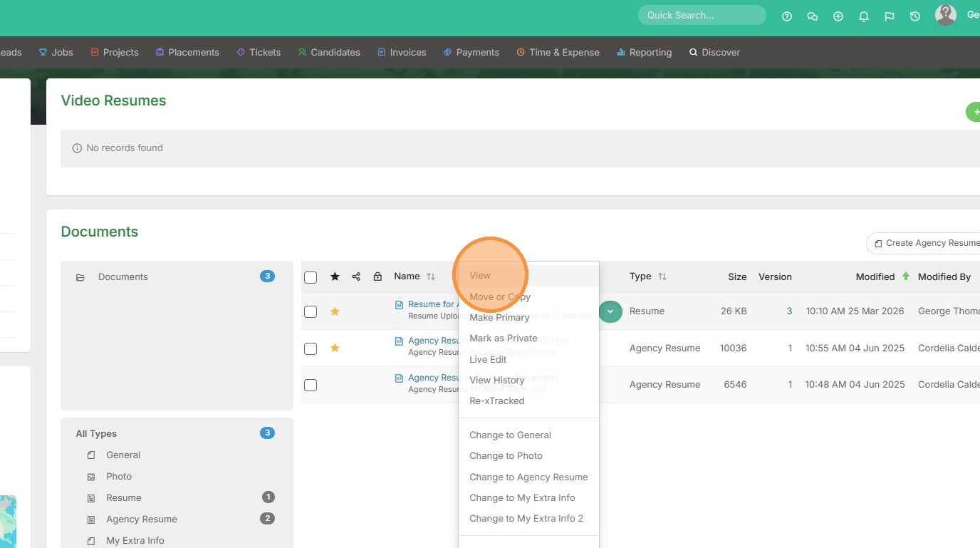
Task: Switch to the Candidates tab
Action: pos(329,52)
